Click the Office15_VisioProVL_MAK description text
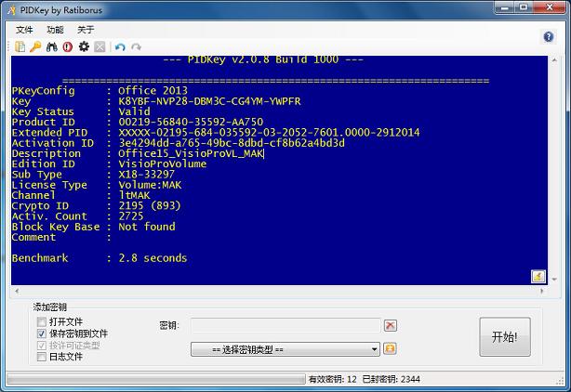Viewport: 571px width, 392px height. tap(191, 153)
